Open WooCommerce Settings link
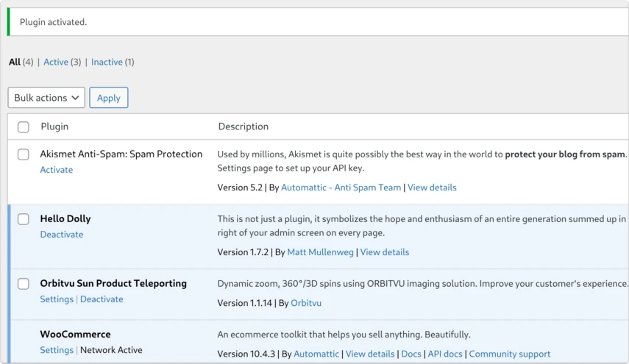This screenshot has width=629, height=364. (x=57, y=350)
